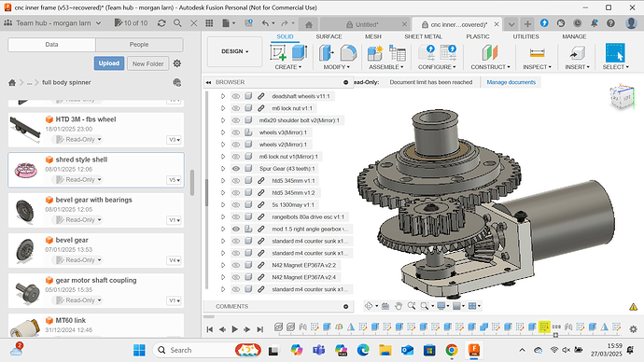Viewport: 644px width, 362px height.
Task: Play the design timeline
Action: coord(234,329)
